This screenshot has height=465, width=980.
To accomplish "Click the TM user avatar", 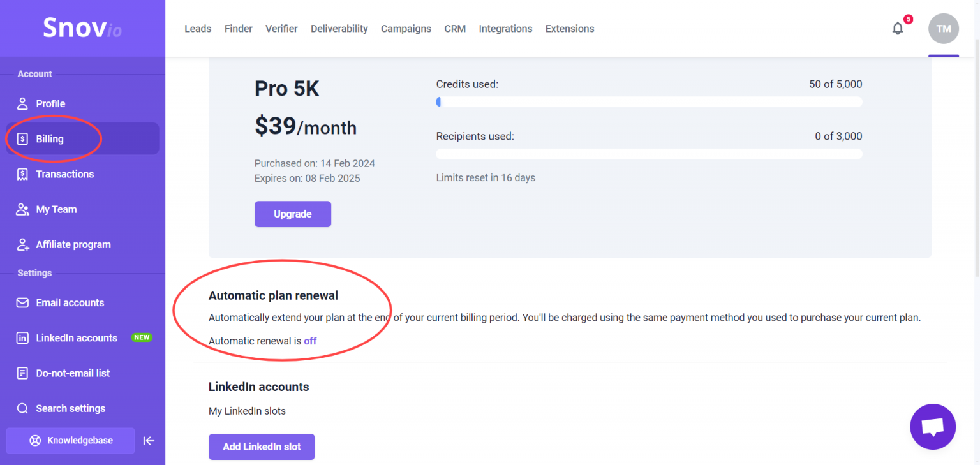I will pos(944,29).
